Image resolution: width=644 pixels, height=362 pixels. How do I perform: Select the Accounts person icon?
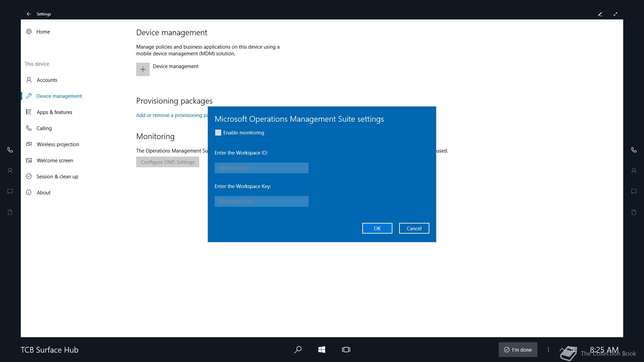point(29,80)
